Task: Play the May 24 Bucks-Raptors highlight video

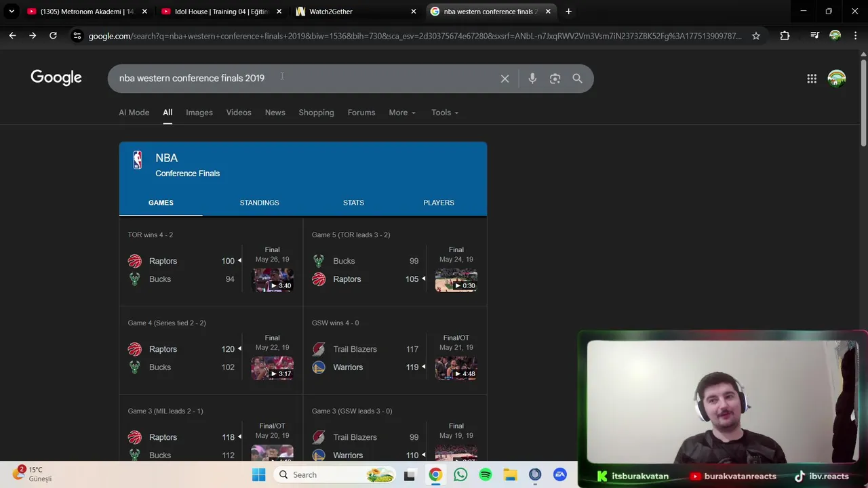Action: click(x=456, y=280)
